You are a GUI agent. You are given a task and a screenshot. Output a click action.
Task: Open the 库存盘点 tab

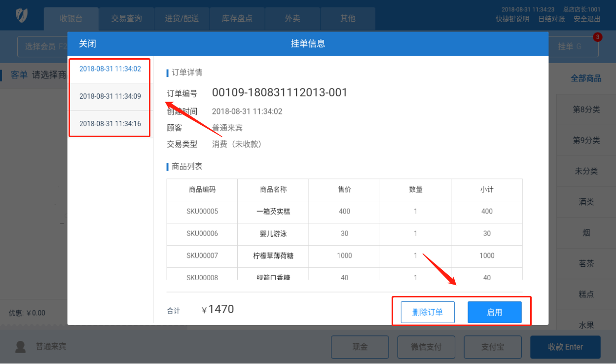[237, 19]
